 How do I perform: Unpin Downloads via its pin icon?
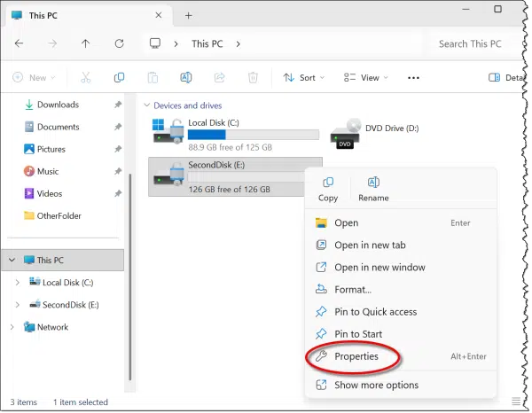[x=118, y=105]
